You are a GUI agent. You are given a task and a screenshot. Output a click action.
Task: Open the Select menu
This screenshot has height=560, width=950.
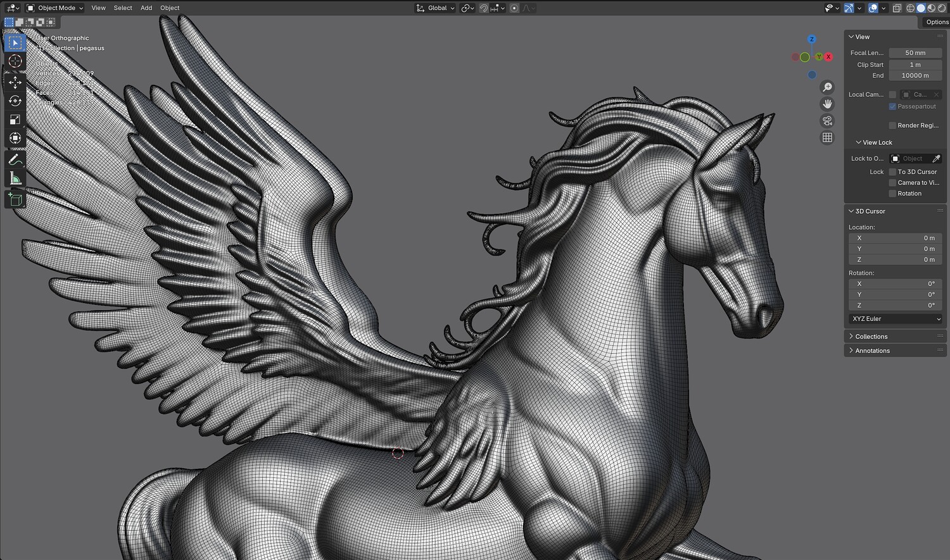(x=123, y=8)
